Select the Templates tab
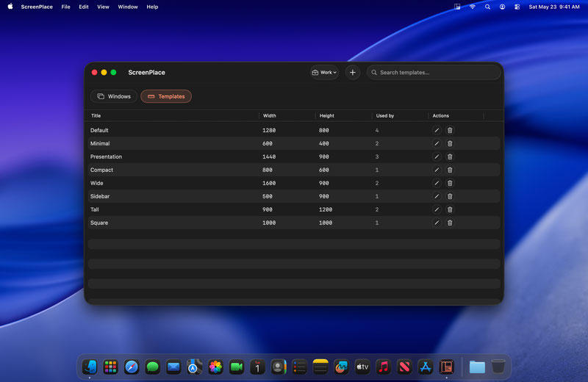Image resolution: width=588 pixels, height=382 pixels. point(166,96)
